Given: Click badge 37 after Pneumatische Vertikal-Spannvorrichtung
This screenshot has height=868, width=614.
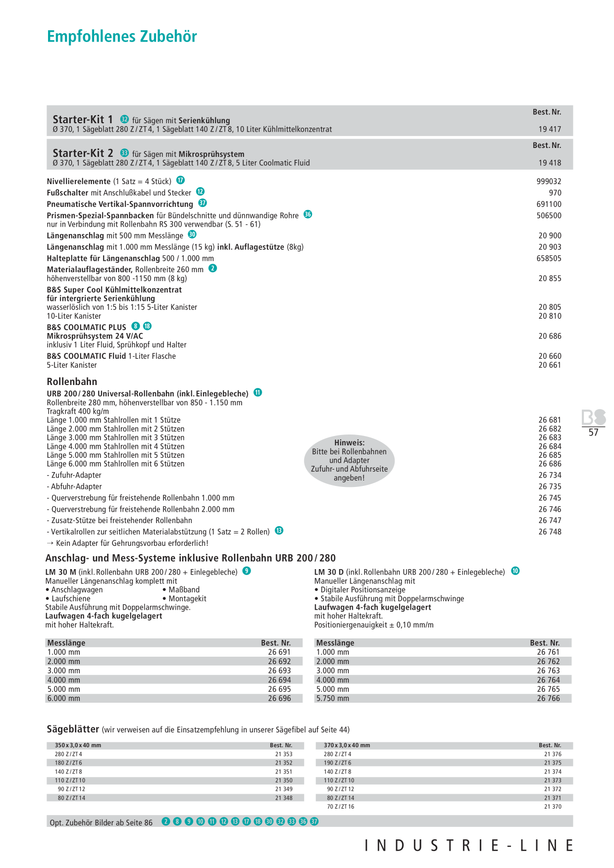Looking at the screenshot, I should pos(203,203).
